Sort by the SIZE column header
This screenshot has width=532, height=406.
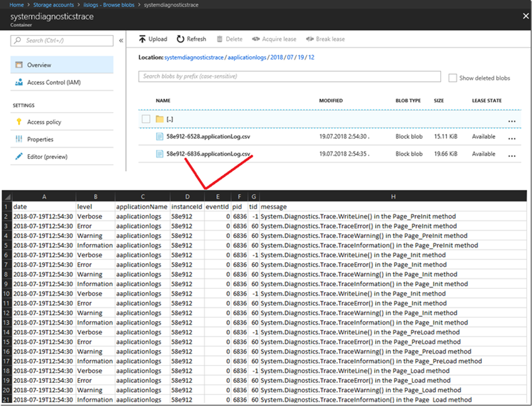(439, 100)
